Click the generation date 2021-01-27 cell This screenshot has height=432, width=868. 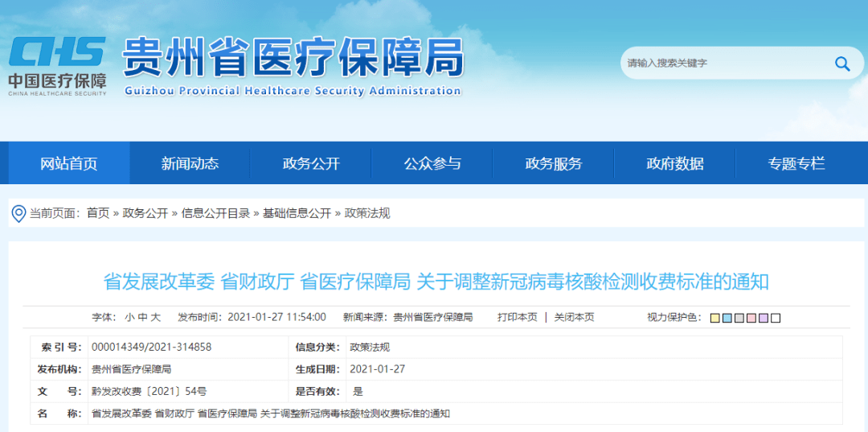point(378,369)
